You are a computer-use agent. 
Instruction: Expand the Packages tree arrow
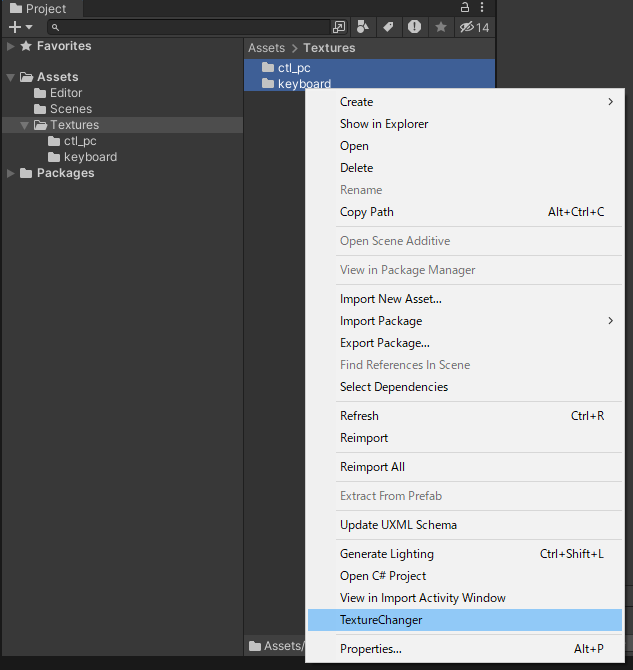click(x=11, y=173)
